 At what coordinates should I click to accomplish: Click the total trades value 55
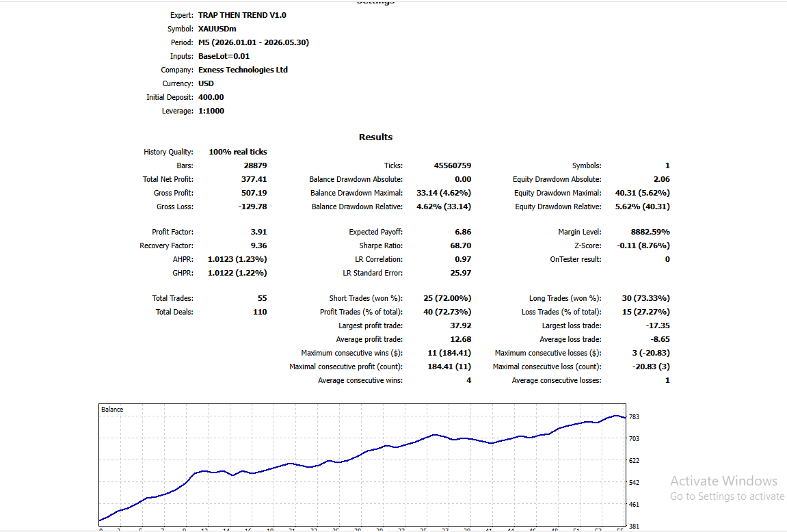[x=262, y=298]
